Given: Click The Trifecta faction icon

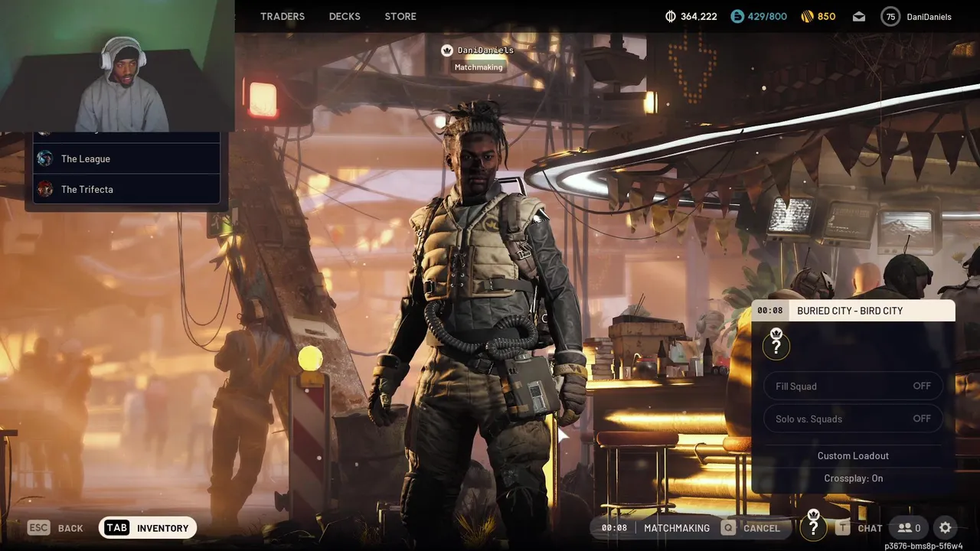Looking at the screenshot, I should pos(45,189).
